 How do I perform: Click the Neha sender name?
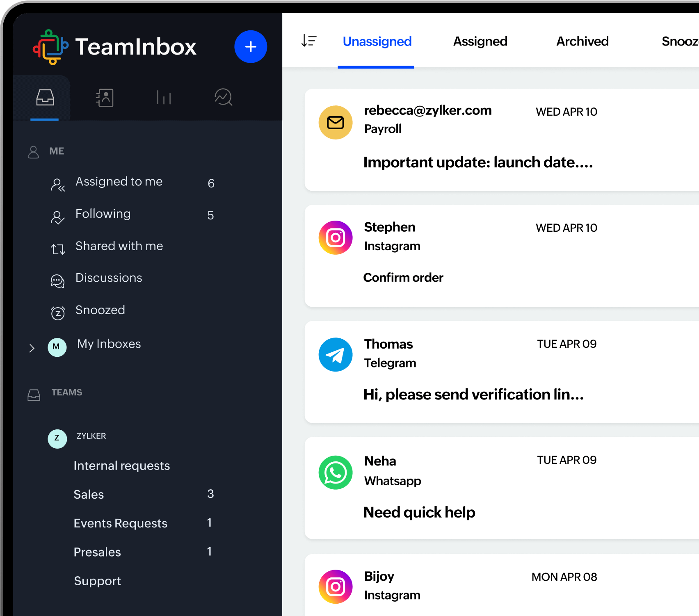click(380, 461)
